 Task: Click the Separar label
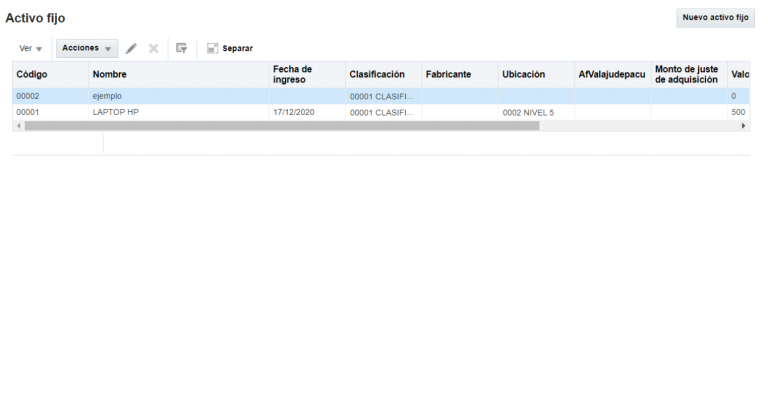pyautogui.click(x=238, y=48)
